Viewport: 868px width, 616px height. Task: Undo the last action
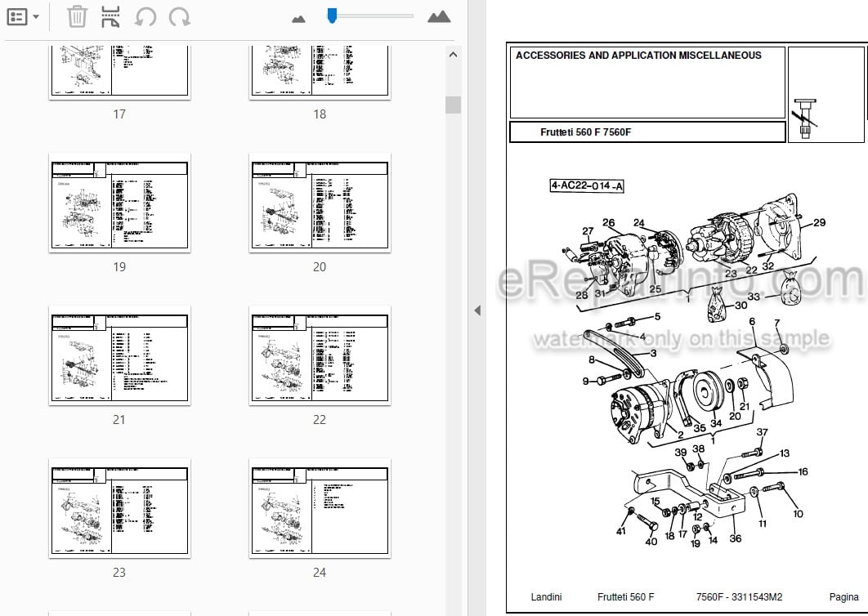pos(145,16)
